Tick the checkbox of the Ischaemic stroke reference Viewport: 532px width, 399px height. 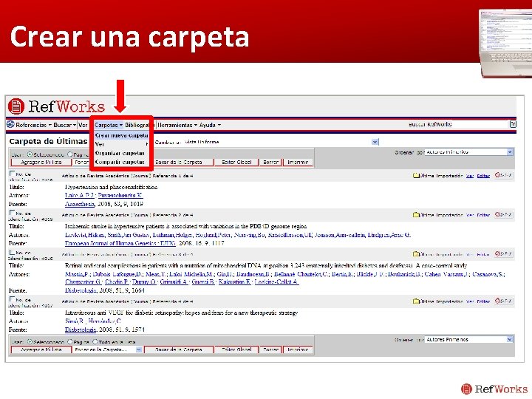pos(13,212)
